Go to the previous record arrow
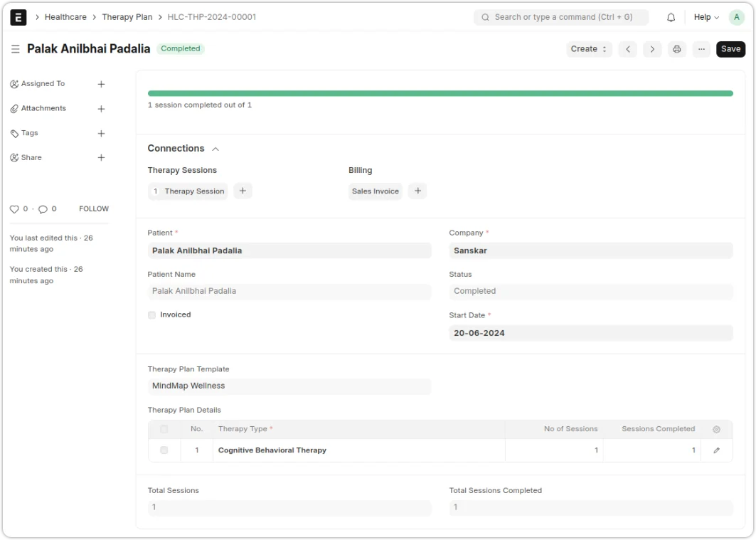The image size is (756, 540). click(627, 49)
